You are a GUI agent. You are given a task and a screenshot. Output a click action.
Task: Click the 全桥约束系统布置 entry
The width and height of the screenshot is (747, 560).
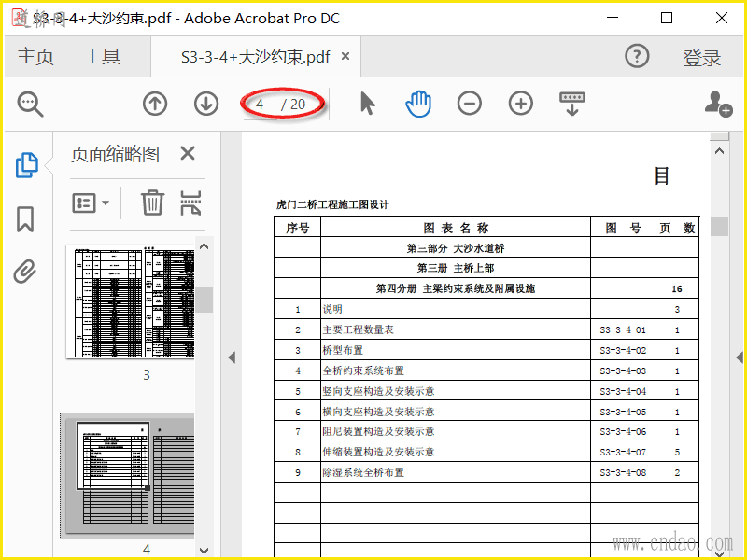(363, 371)
